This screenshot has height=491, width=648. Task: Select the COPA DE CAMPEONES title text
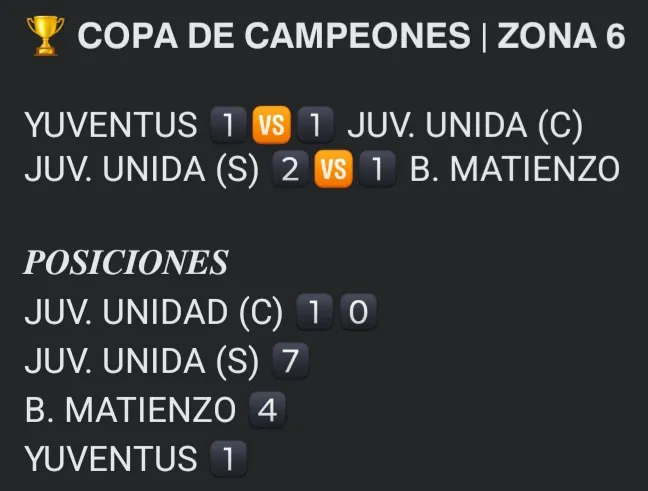pos(273,37)
